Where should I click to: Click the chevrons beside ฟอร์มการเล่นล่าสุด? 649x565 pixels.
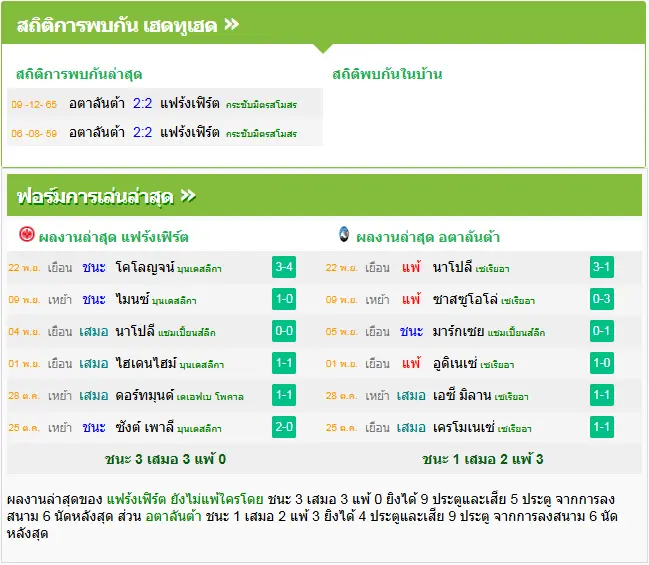click(x=188, y=195)
